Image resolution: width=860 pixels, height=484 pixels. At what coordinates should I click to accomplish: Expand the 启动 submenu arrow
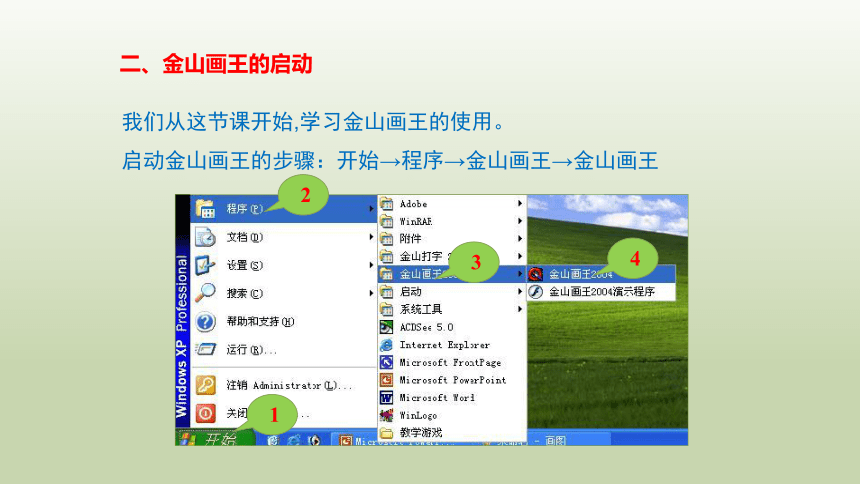(x=519, y=291)
